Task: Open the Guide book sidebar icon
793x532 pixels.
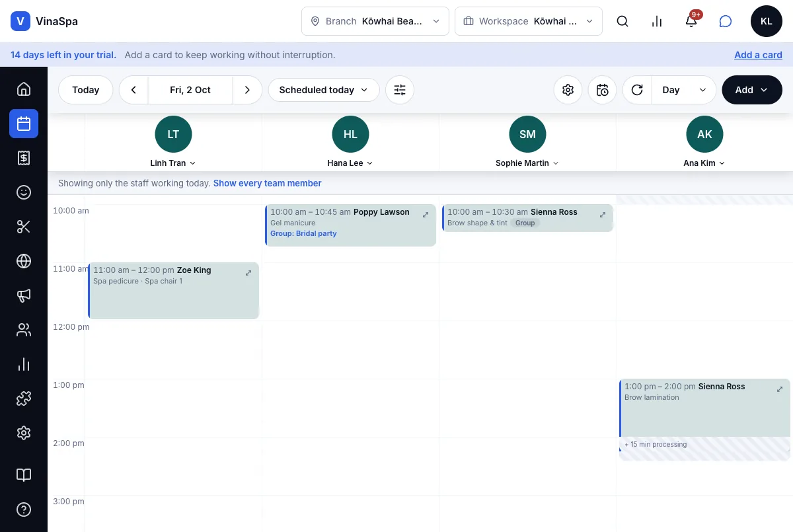Action: pyautogui.click(x=24, y=475)
